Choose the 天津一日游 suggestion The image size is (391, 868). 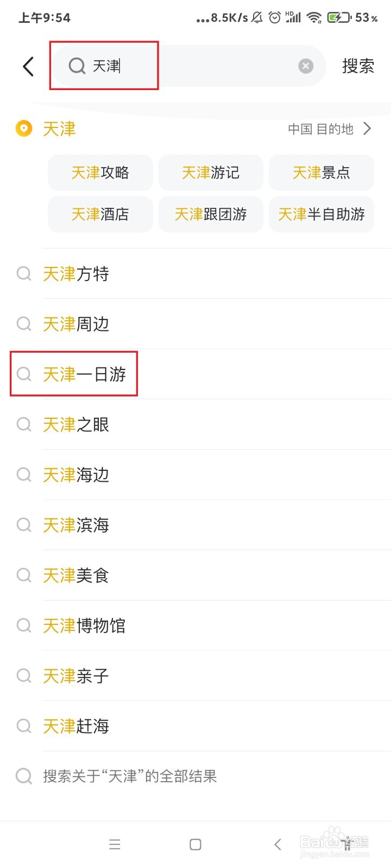[x=85, y=374]
